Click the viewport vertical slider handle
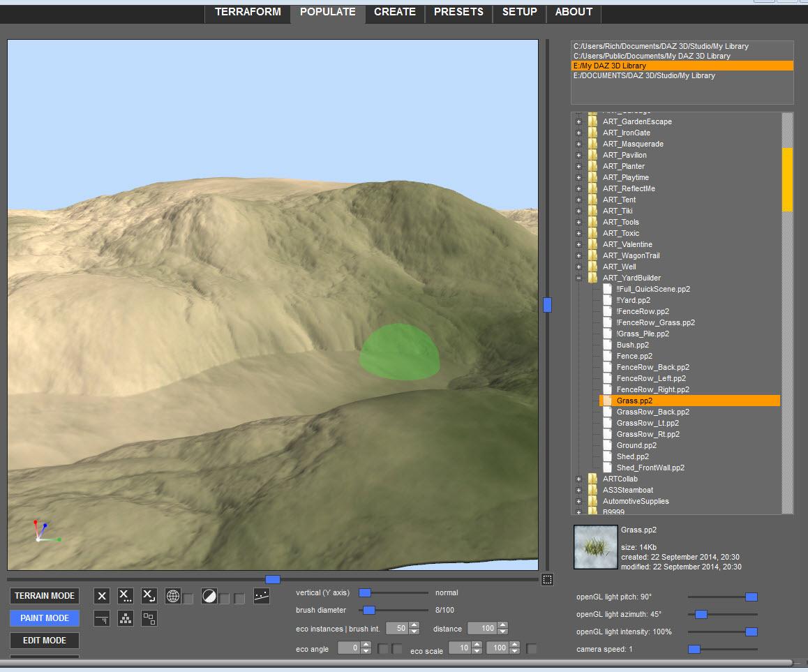 pyautogui.click(x=547, y=305)
